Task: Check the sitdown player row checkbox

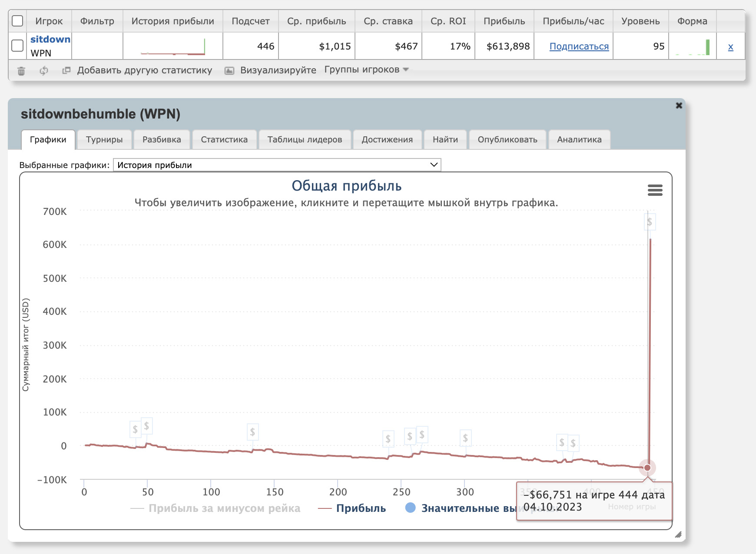Action: coord(17,46)
